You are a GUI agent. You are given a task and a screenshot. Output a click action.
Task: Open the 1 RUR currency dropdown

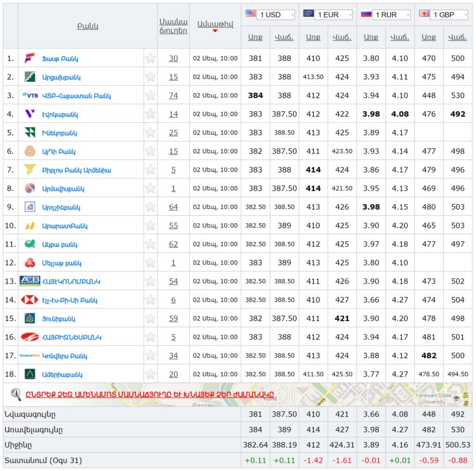pyautogui.click(x=391, y=15)
